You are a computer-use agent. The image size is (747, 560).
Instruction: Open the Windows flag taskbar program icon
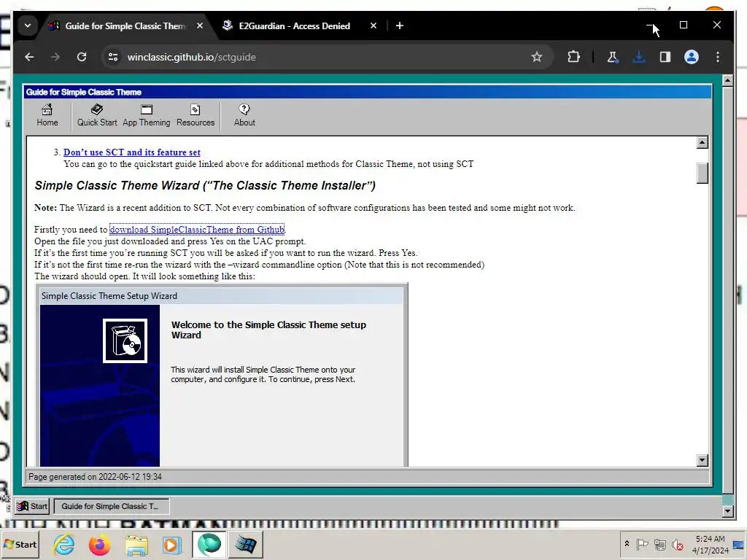pyautogui.click(x=245, y=544)
